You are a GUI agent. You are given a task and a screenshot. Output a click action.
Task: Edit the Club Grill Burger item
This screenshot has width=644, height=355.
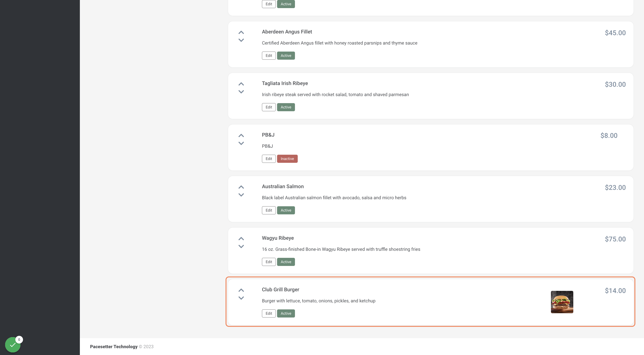pyautogui.click(x=269, y=313)
